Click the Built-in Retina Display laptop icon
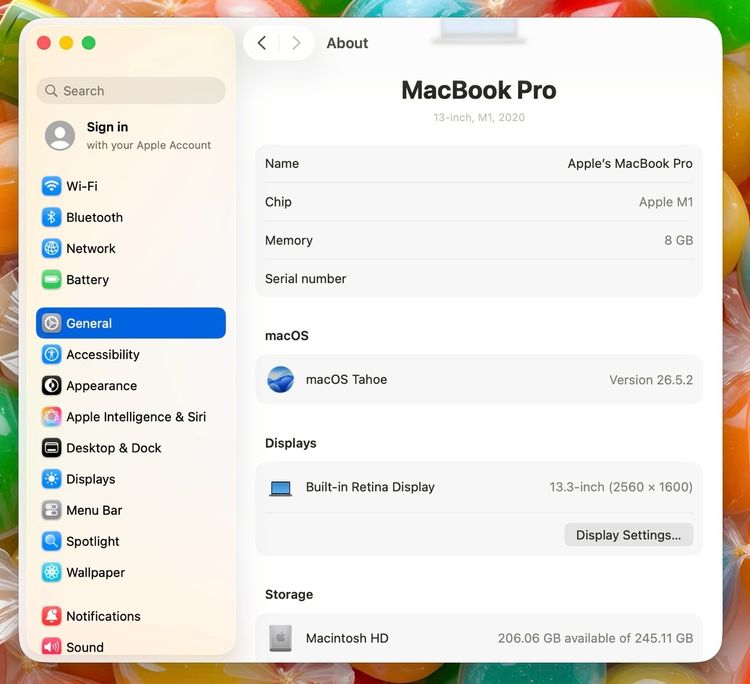Viewport: 750px width, 684px height. click(x=280, y=488)
